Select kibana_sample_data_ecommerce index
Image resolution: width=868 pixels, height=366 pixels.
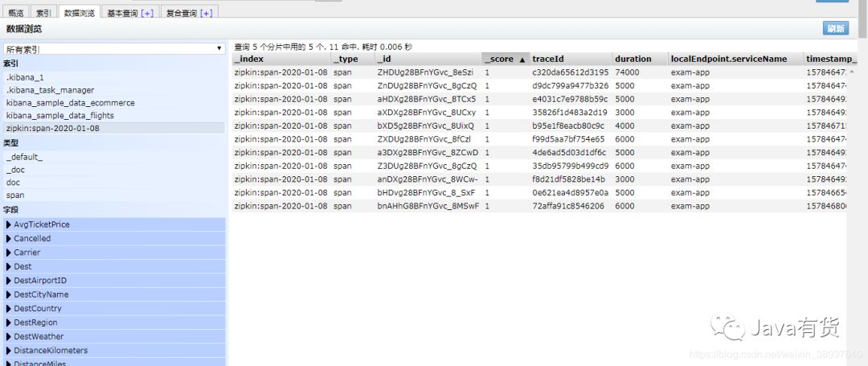114,103
